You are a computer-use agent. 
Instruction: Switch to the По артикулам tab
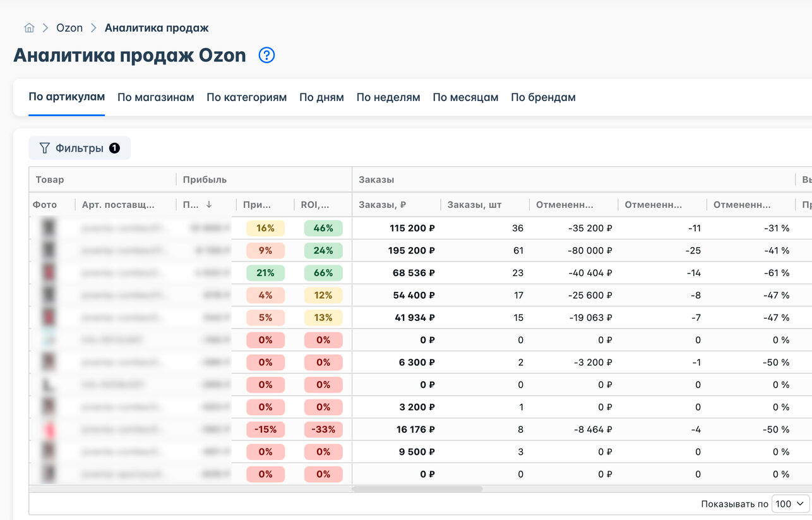click(67, 97)
